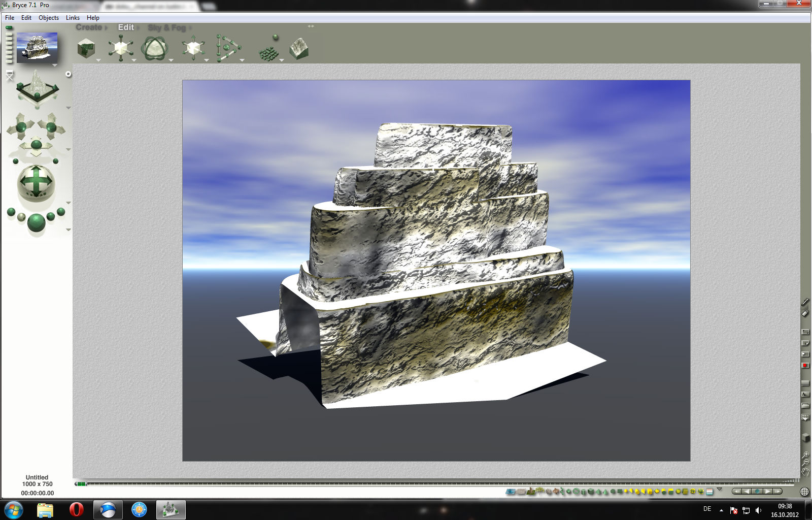The height and width of the screenshot is (520, 812).
Task: Open Windows Explorer from the taskbar
Action: point(45,509)
